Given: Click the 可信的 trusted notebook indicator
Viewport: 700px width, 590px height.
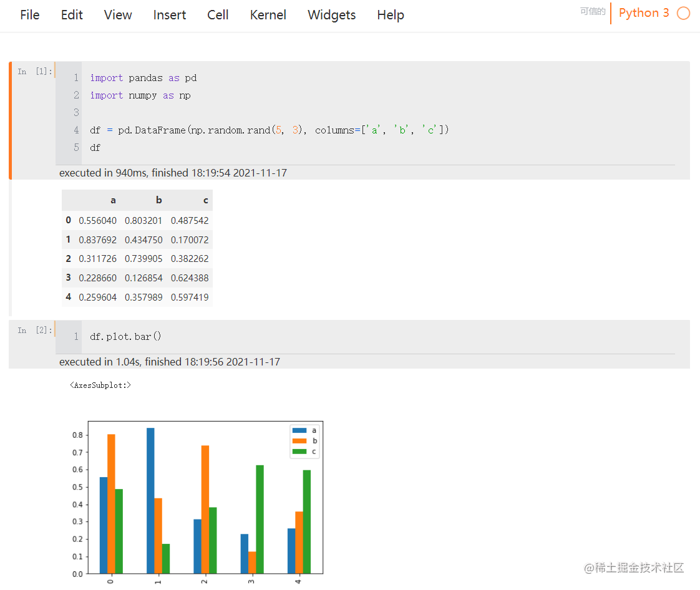Looking at the screenshot, I should (592, 11).
